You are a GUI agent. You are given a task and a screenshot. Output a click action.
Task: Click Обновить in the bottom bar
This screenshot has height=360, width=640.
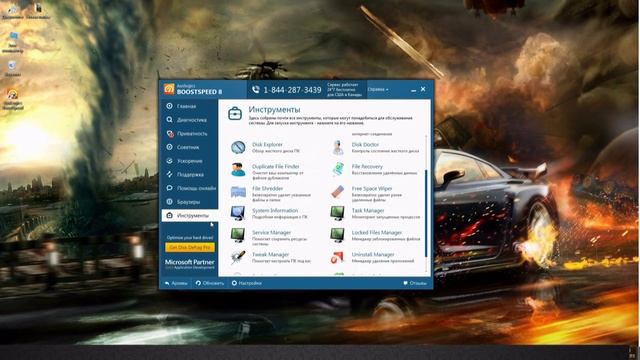[210, 283]
